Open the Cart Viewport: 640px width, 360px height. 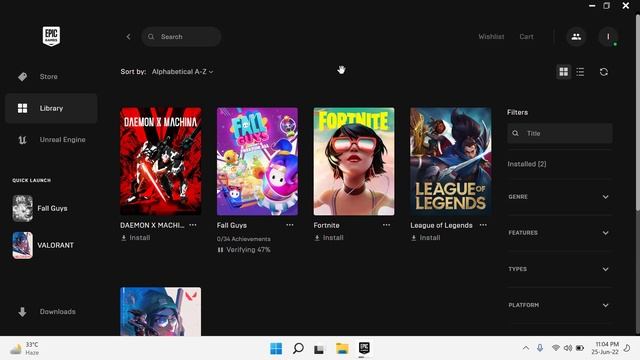(526, 37)
